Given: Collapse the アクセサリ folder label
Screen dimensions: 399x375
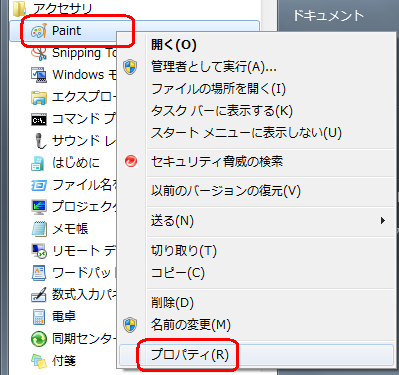Looking at the screenshot, I should coord(62,9).
